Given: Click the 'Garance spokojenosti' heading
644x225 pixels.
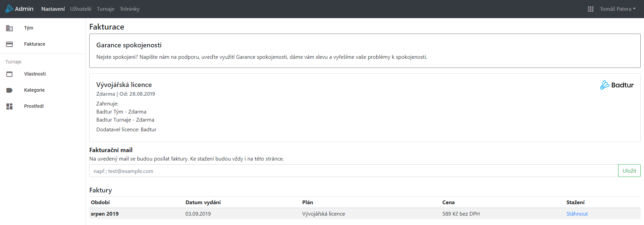Looking at the screenshot, I should pyautogui.click(x=129, y=45).
